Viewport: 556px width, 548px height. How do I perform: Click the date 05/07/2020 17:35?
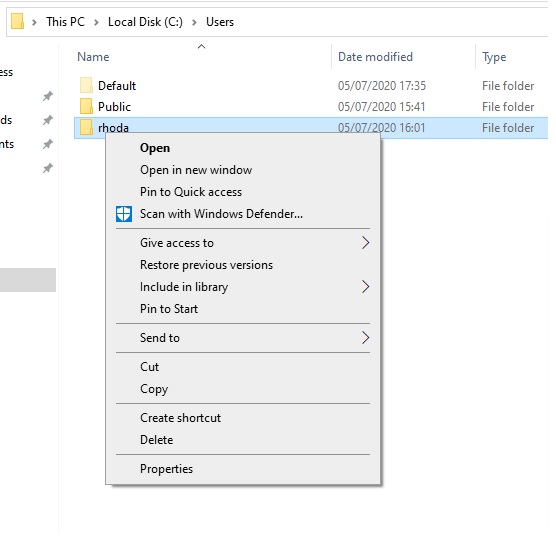click(x=382, y=86)
